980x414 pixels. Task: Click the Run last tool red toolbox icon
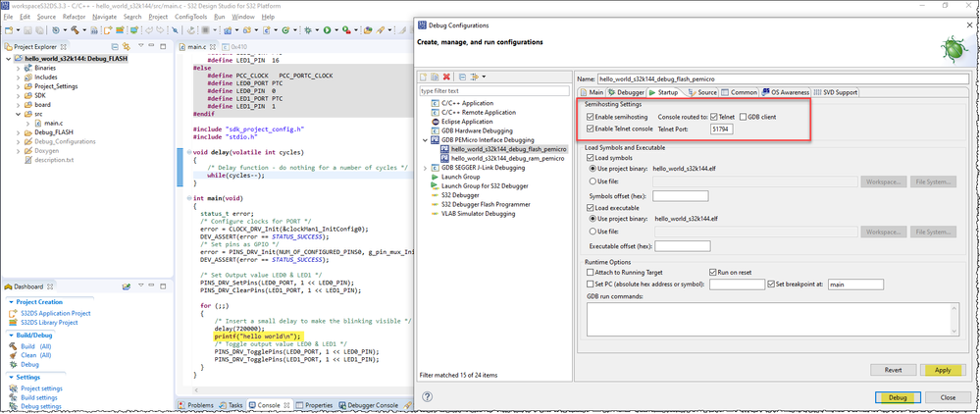(x=347, y=30)
